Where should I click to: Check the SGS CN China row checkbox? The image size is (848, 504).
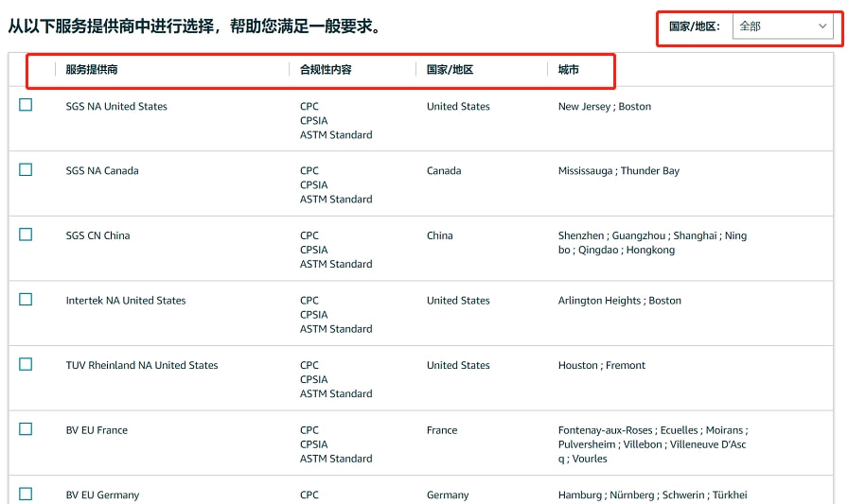coord(26,235)
